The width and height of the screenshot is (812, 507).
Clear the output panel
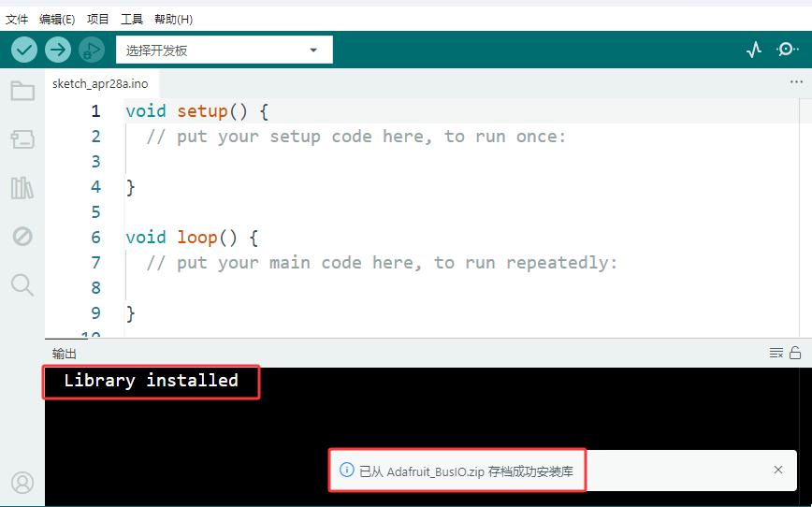(776, 354)
